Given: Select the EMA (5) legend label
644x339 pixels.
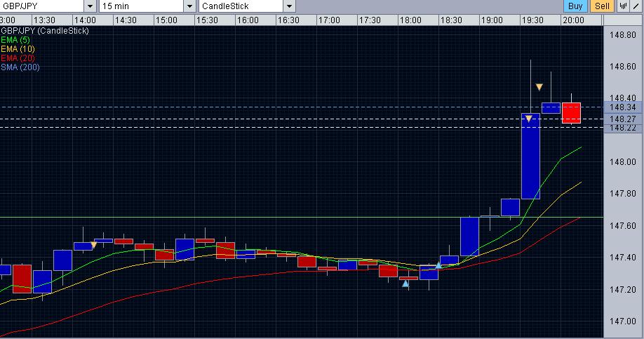Looking at the screenshot, I should 15,40.
